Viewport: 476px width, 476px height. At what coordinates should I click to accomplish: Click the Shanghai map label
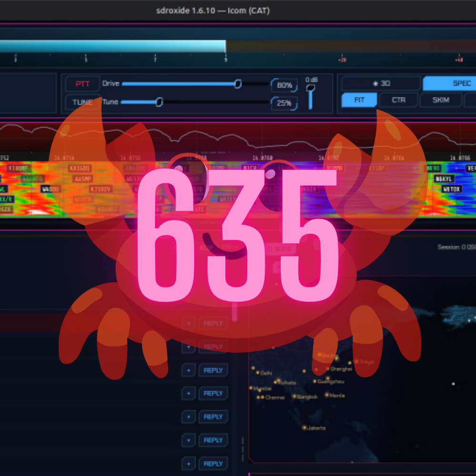341,369
